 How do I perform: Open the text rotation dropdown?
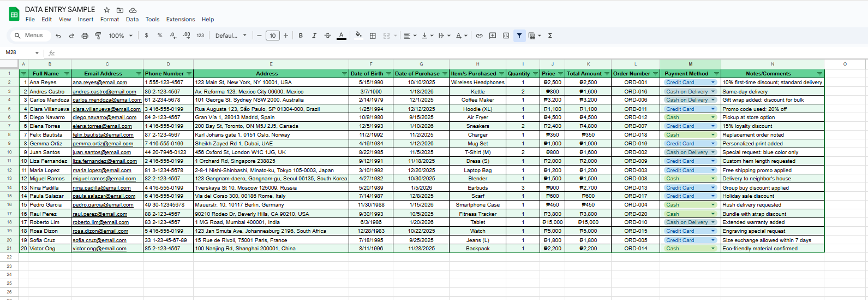(x=462, y=36)
